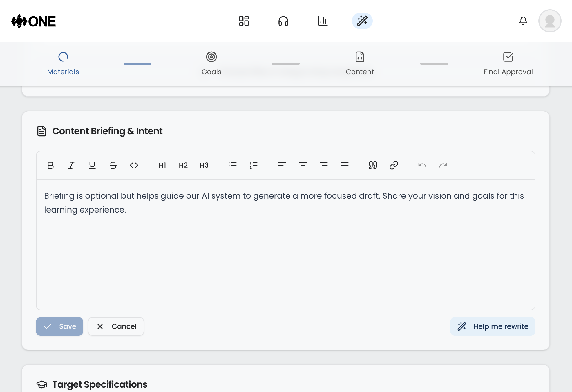Viewport: 572px width, 392px height.
Task: Create a numbered list
Action: [x=254, y=165]
